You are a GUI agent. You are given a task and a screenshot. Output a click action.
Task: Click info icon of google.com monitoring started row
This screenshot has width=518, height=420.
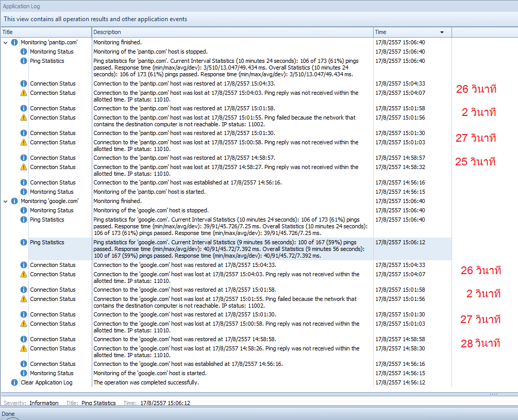pyautogui.click(x=24, y=373)
